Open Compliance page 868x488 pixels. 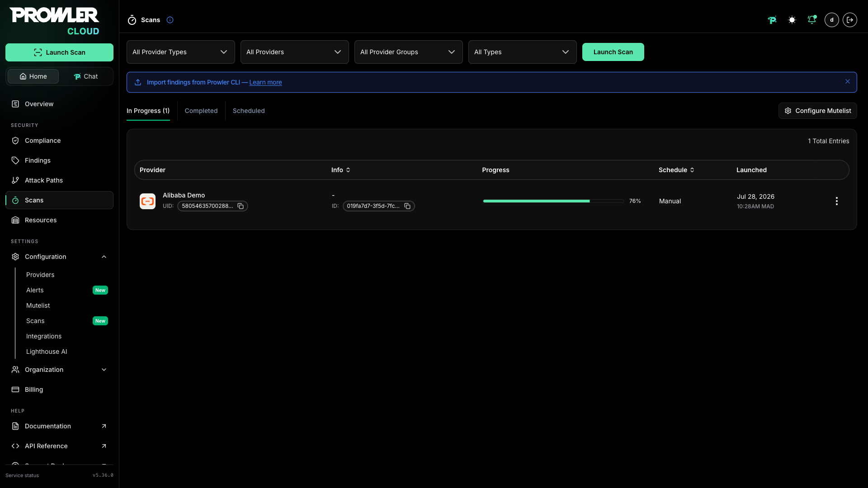click(59, 141)
